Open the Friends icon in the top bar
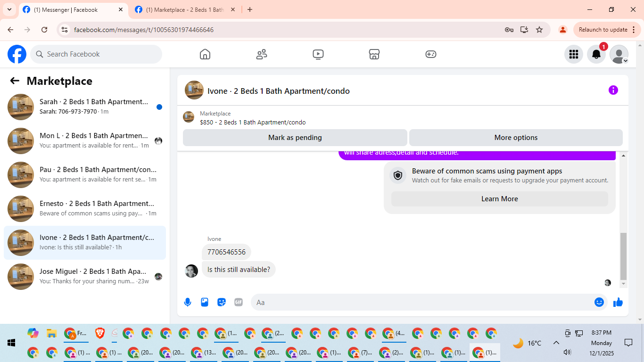The width and height of the screenshot is (644, 362). (x=262, y=54)
